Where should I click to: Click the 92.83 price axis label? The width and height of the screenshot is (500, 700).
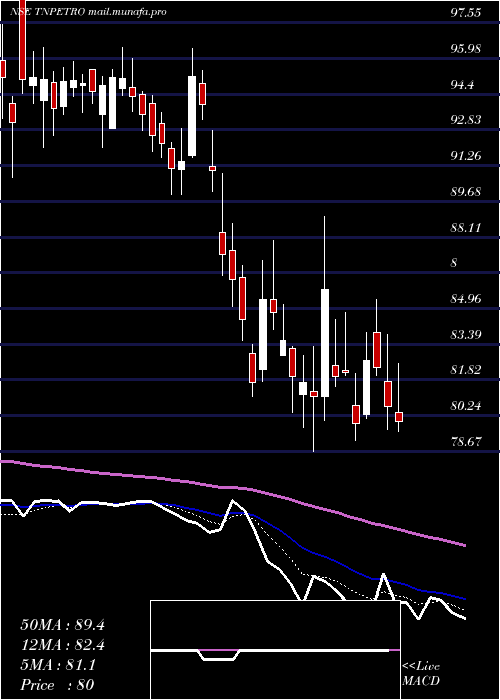coord(466,120)
